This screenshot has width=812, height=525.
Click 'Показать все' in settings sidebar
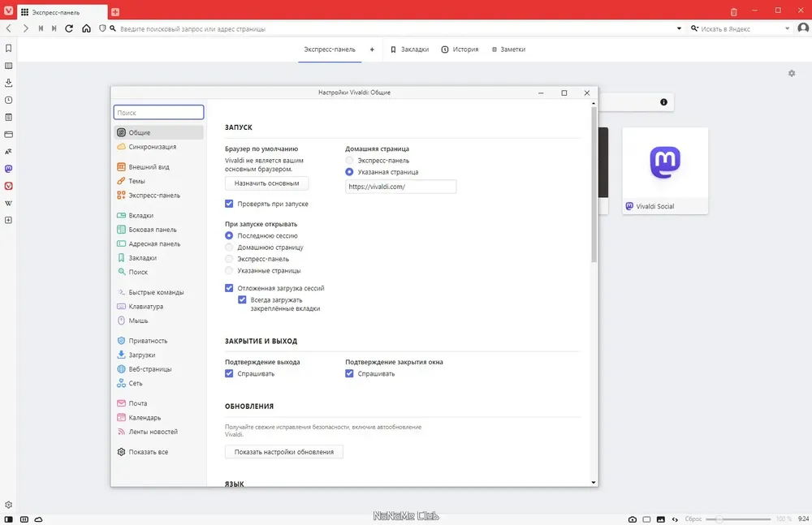tap(158, 452)
